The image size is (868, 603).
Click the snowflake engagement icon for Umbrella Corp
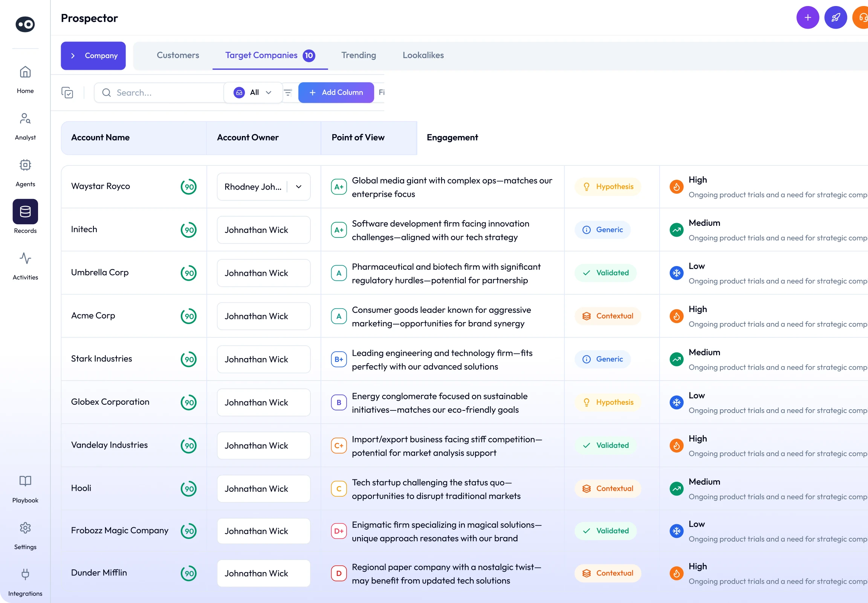point(676,273)
